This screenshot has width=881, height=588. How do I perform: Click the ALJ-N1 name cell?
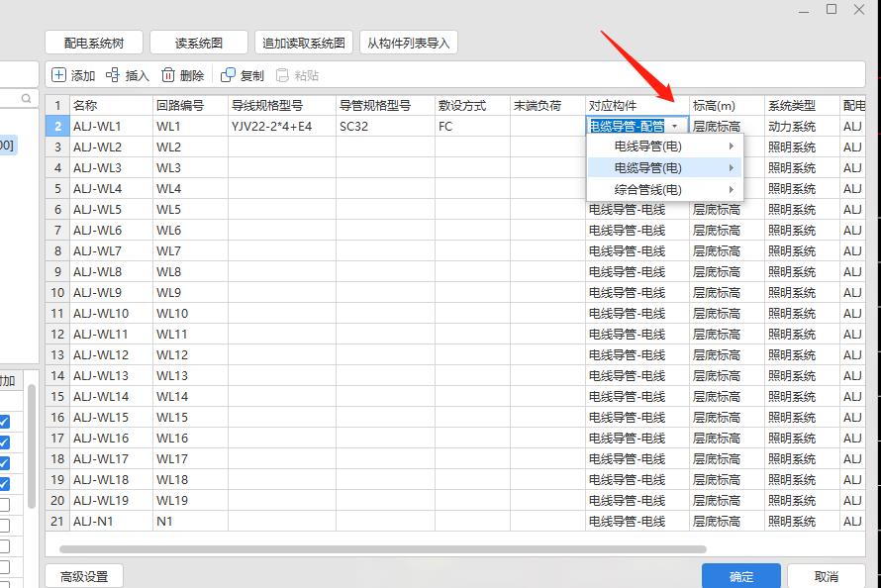(111, 521)
